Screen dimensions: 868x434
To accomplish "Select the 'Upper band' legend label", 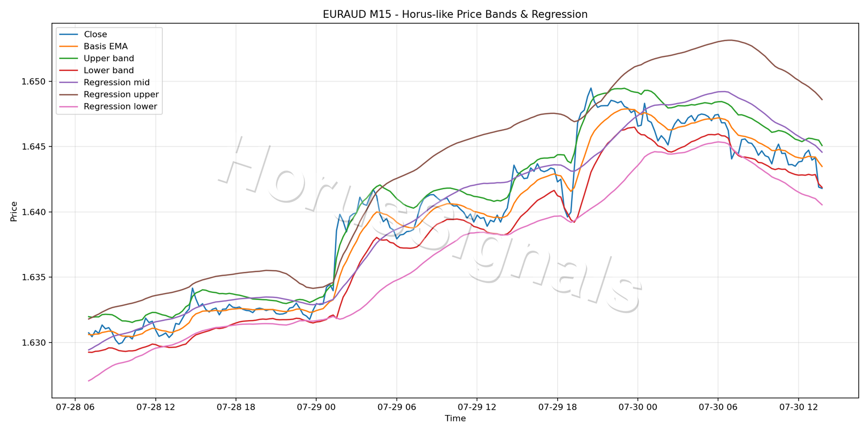I will pyautogui.click(x=108, y=59).
